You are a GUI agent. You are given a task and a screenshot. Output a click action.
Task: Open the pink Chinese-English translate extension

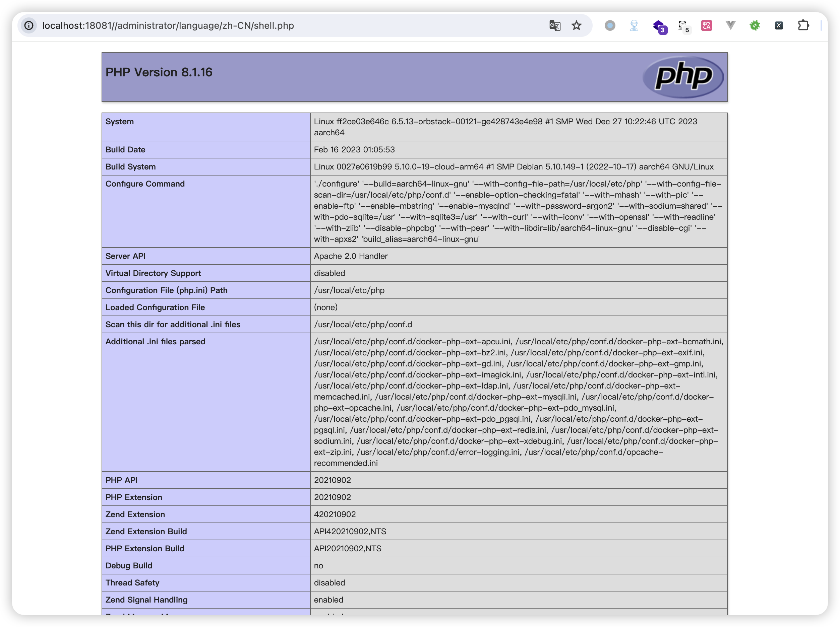pyautogui.click(x=706, y=25)
